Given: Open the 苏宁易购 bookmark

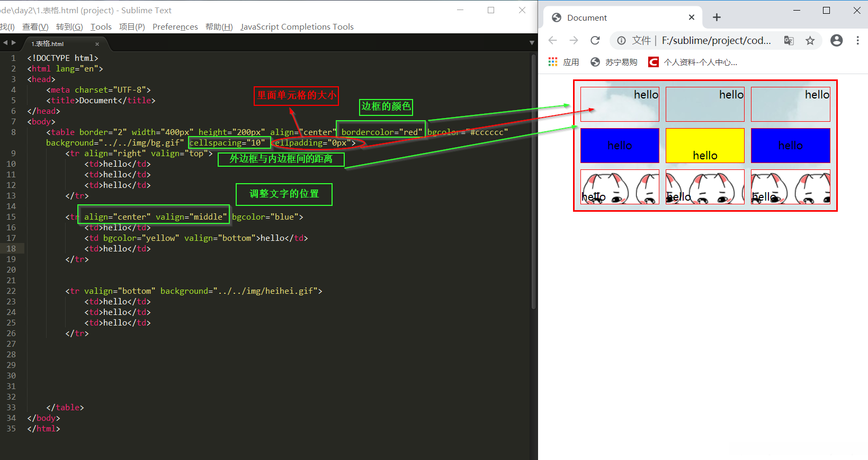Looking at the screenshot, I should tap(614, 62).
